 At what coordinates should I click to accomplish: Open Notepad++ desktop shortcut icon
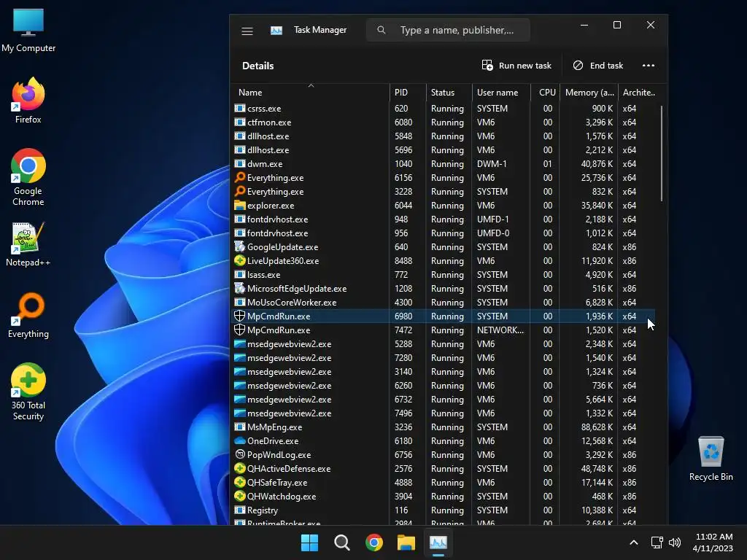point(28,238)
